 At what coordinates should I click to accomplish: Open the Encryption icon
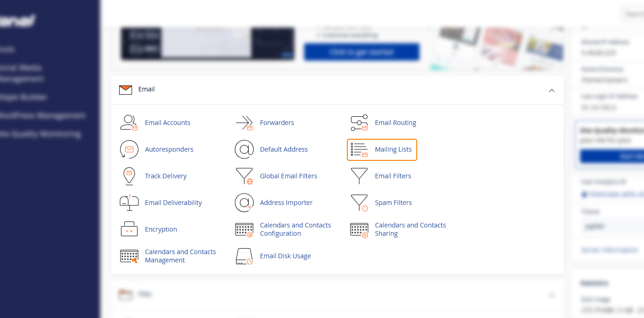(x=129, y=229)
